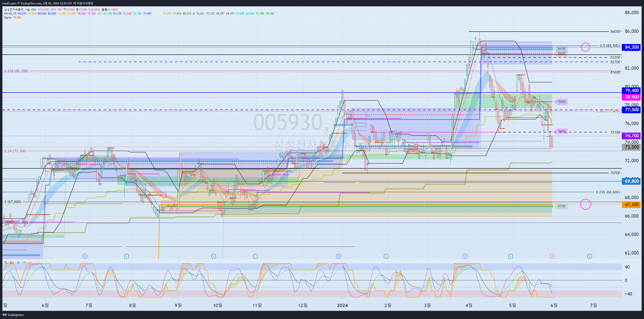This screenshot has height=319, width=644.
Task: Select the 69,800 price label
Action: point(631,181)
